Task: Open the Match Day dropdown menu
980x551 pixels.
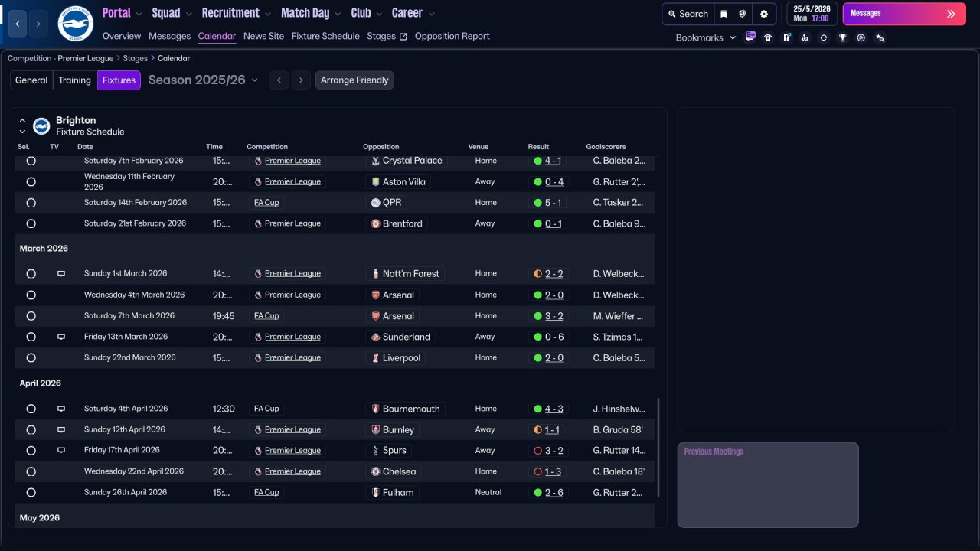Action: click(312, 13)
